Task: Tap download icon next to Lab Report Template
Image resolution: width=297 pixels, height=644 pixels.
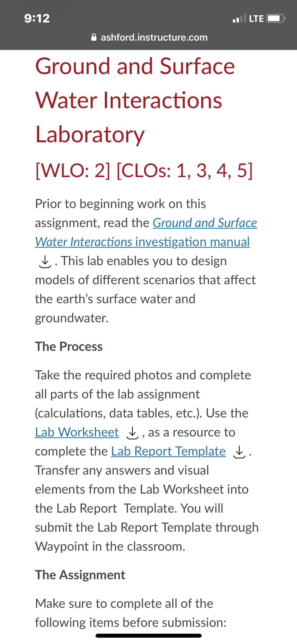Action: pos(239,452)
